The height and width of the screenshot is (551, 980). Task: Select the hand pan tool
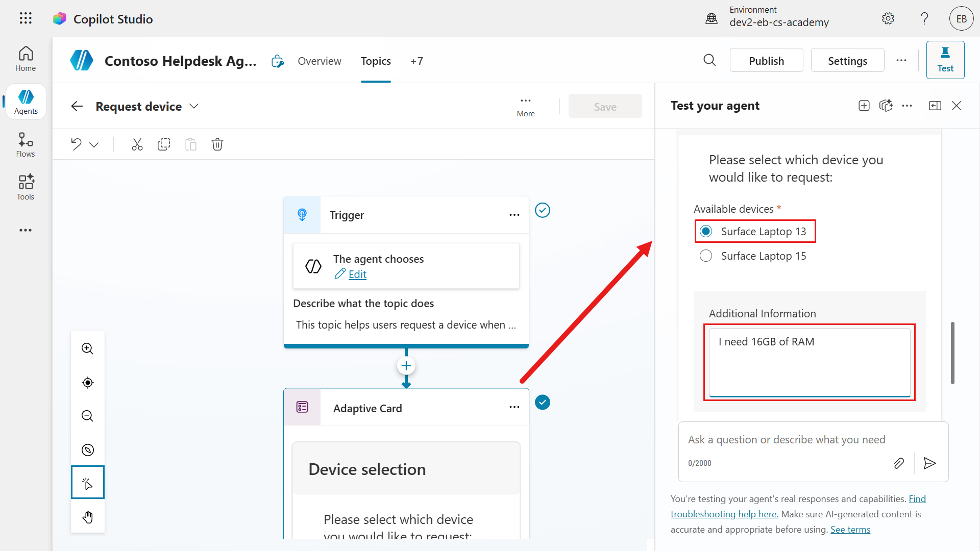click(87, 517)
